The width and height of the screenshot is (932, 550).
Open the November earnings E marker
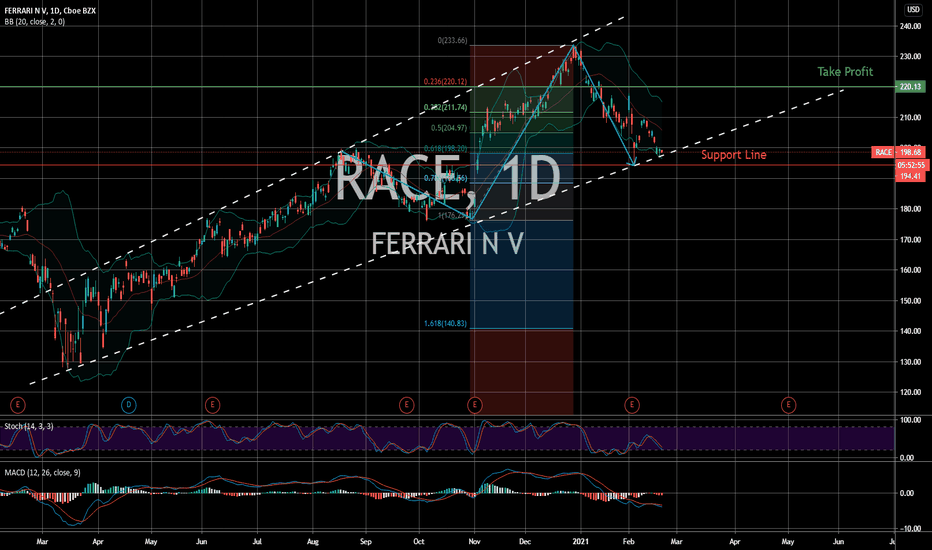point(474,406)
